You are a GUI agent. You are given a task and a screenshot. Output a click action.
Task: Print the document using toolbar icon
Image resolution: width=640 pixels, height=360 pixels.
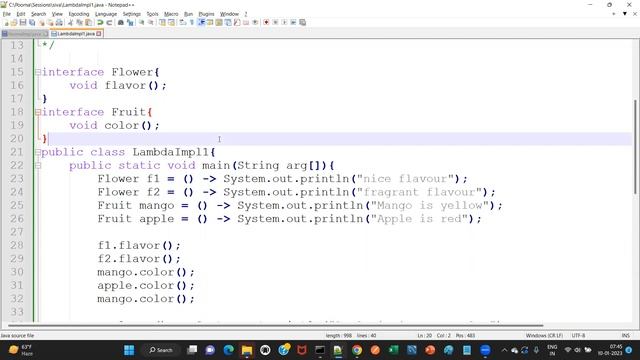click(x=59, y=22)
